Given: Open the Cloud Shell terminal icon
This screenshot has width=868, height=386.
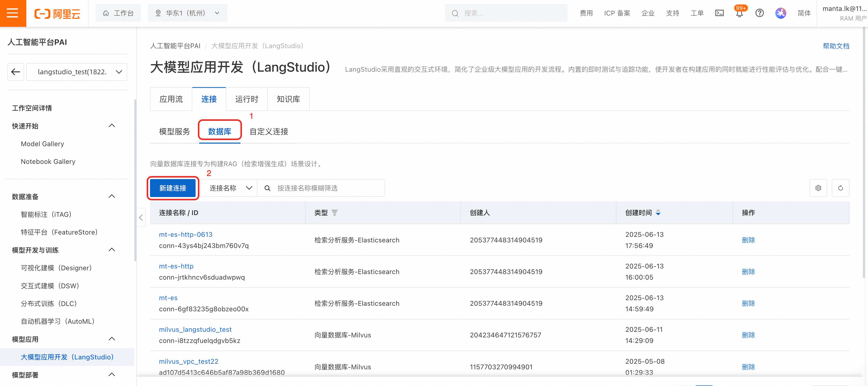Looking at the screenshot, I should tap(719, 13).
